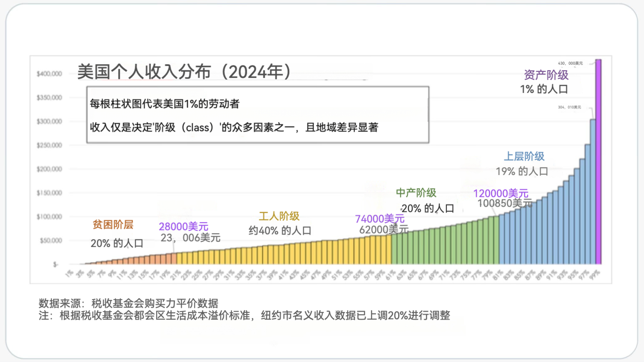This screenshot has height=362, width=644.
Task: Select the 62000美元 annotation
Action: [x=384, y=230]
